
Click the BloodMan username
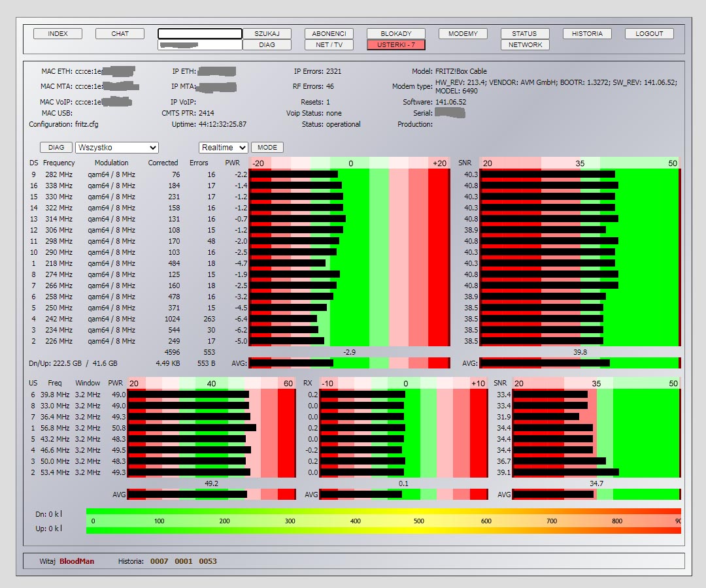(76, 561)
